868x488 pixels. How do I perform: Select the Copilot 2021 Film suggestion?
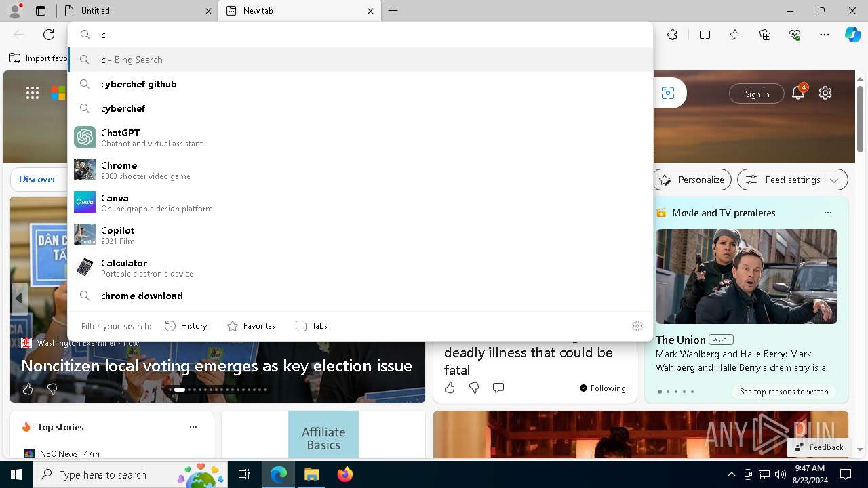pyautogui.click(x=360, y=235)
